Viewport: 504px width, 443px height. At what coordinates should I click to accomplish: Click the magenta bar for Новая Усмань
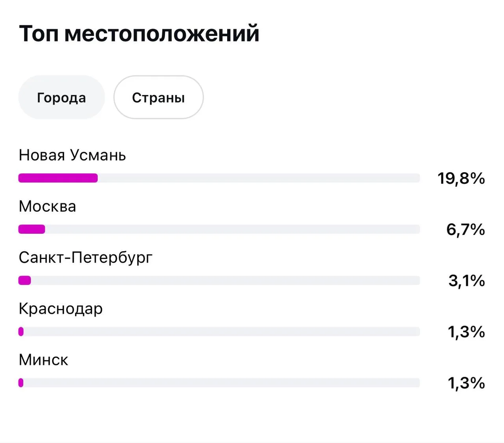pyautogui.click(x=58, y=178)
